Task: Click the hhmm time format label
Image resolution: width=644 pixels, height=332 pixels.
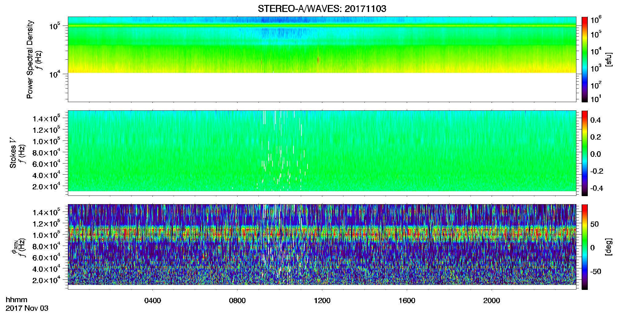Action: [17, 300]
